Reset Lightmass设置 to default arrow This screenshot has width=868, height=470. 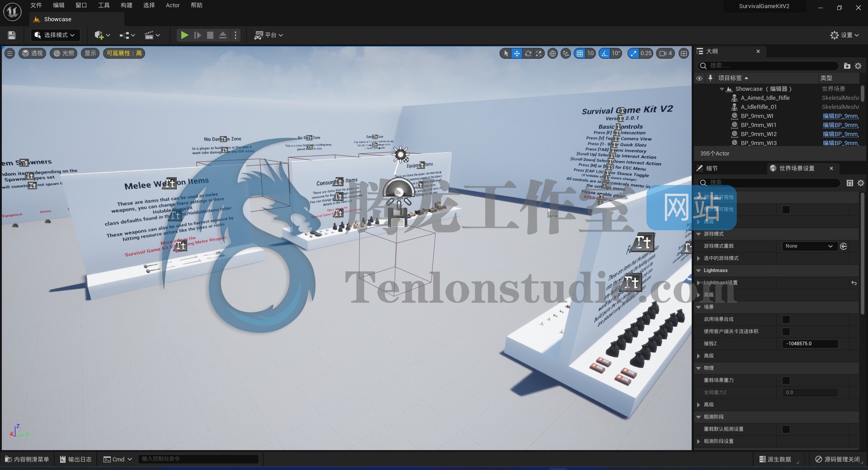point(854,283)
